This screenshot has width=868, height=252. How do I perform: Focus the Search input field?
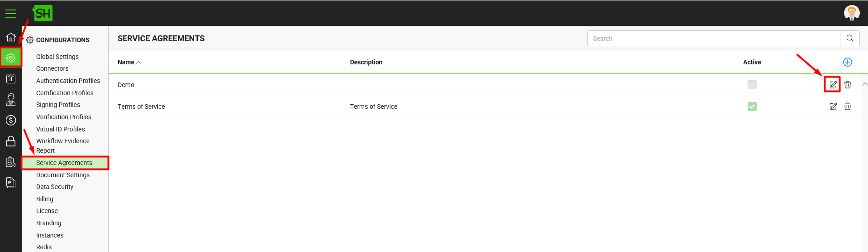coord(714,39)
